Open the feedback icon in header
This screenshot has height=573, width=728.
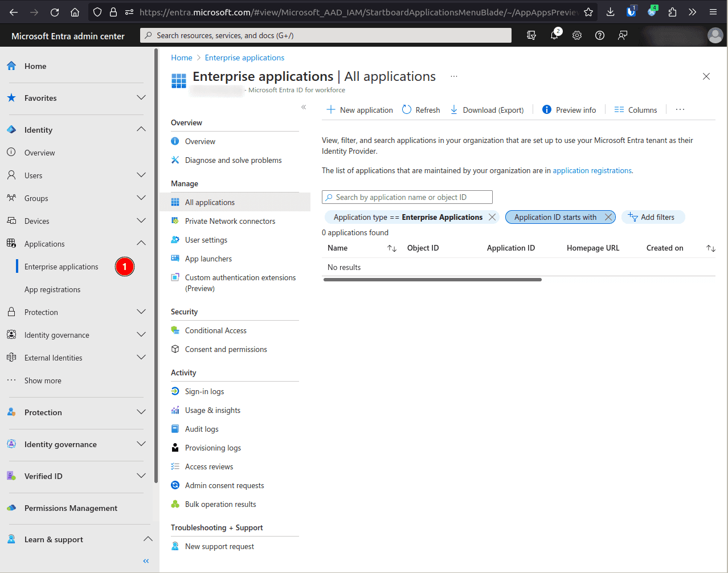coord(623,35)
